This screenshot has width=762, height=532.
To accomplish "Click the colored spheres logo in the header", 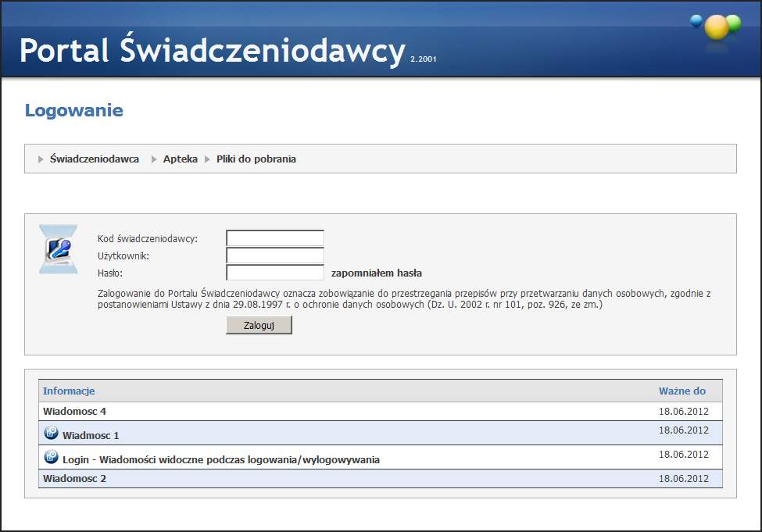I will [716, 27].
